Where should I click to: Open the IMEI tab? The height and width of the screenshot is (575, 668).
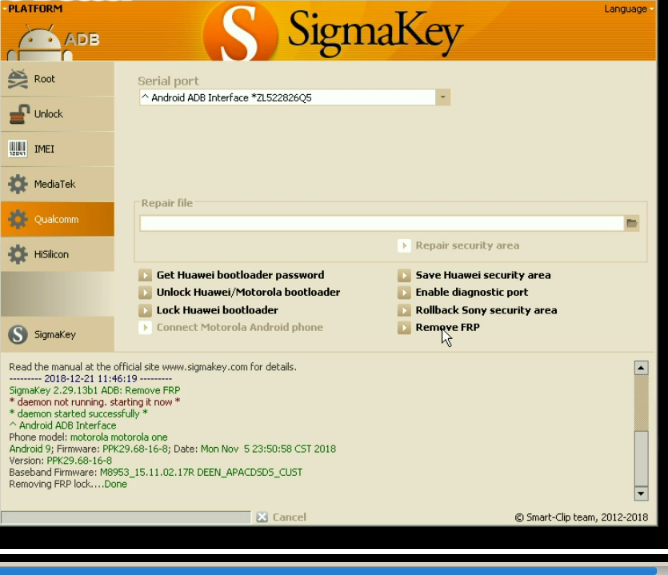click(58, 149)
